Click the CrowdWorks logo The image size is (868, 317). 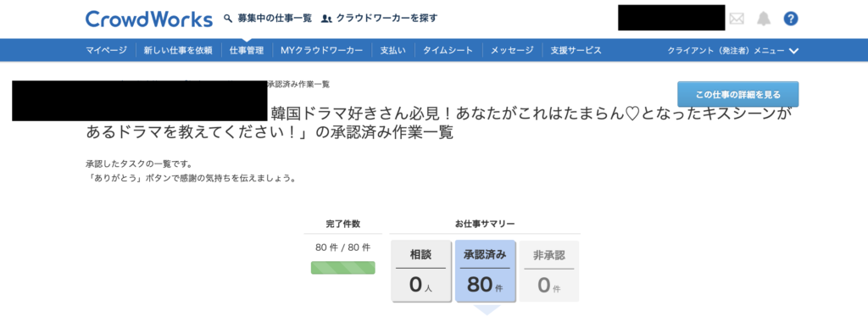tap(149, 19)
